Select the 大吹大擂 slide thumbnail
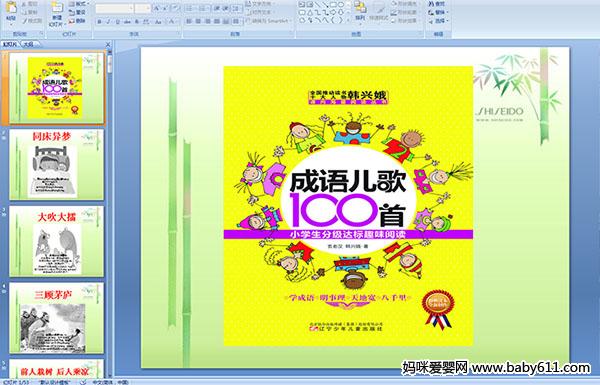 [57, 241]
